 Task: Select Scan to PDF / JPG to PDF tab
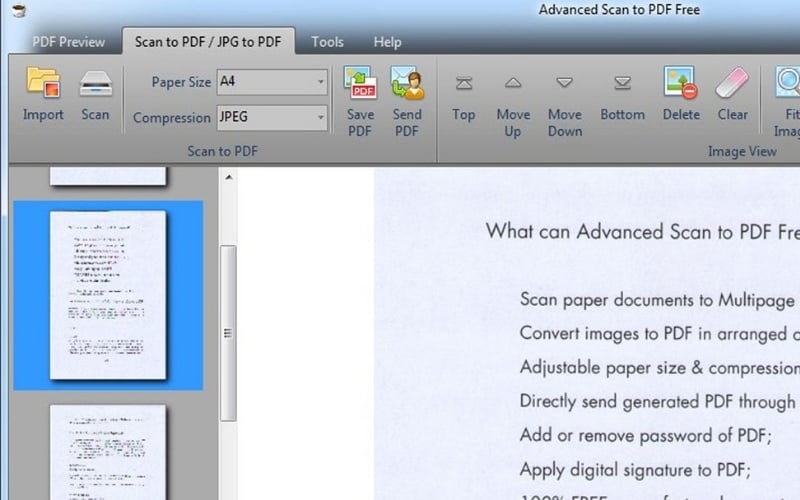point(208,41)
